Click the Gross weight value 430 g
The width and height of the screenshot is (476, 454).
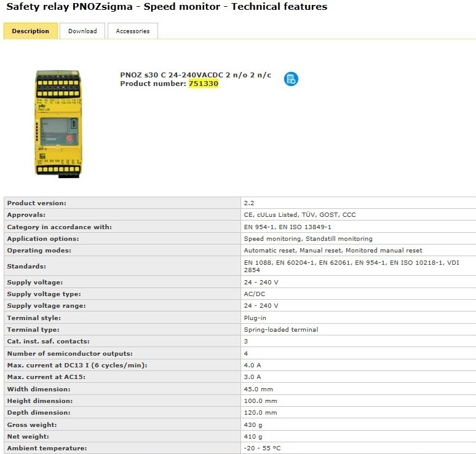253,425
